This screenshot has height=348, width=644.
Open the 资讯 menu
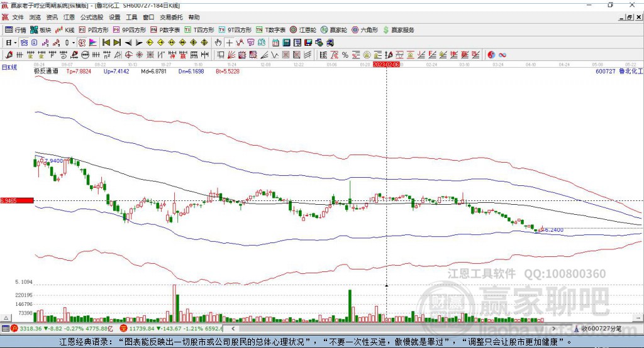click(52, 17)
